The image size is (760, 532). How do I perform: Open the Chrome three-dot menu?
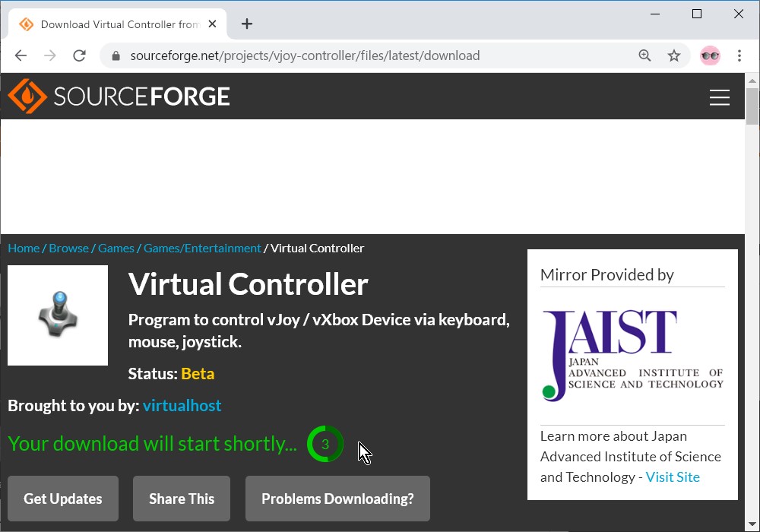tap(739, 55)
